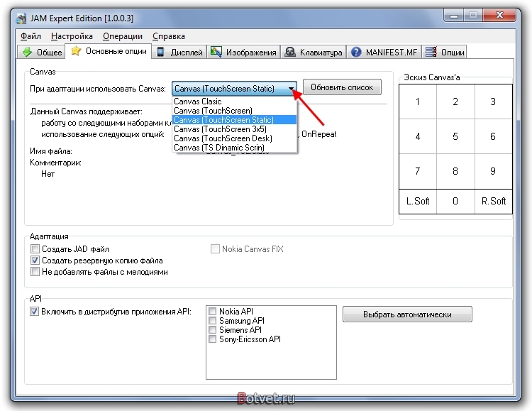Click Выбрать автоматически button

click(x=407, y=314)
